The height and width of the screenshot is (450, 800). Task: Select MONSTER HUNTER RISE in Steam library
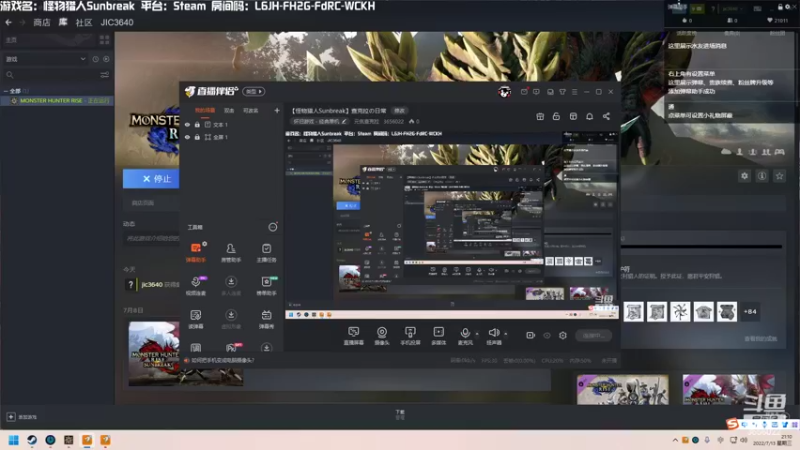[x=56, y=101]
